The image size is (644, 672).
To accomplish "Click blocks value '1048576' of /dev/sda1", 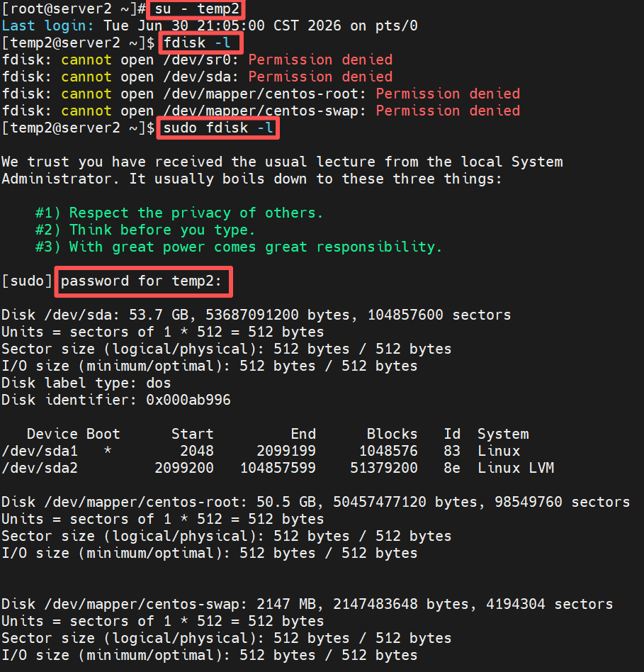I will (388, 451).
